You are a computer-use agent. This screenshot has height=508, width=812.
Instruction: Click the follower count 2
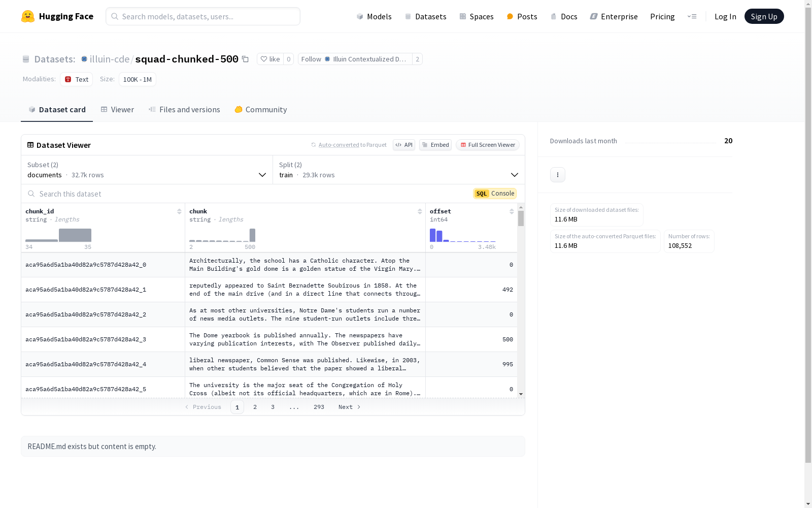[417, 59]
